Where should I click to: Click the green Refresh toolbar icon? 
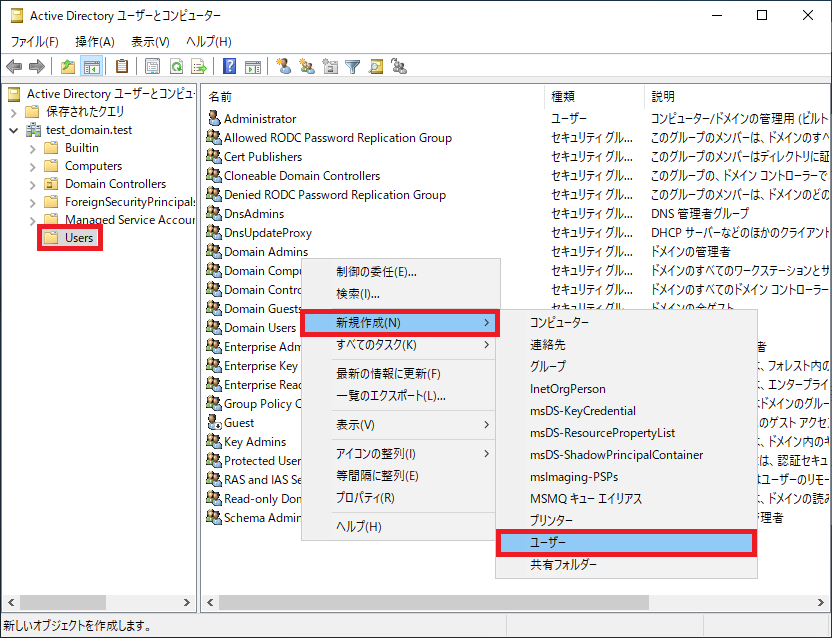[176, 67]
